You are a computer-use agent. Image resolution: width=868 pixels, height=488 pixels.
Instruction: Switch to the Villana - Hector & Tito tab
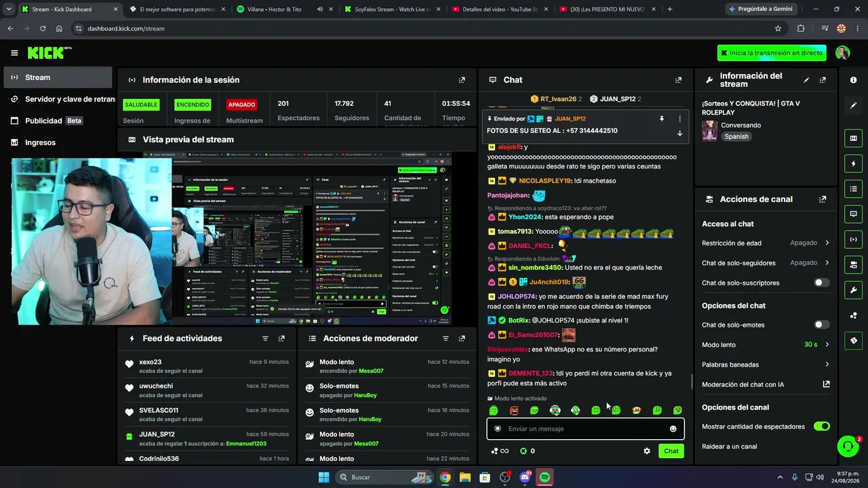(279, 9)
